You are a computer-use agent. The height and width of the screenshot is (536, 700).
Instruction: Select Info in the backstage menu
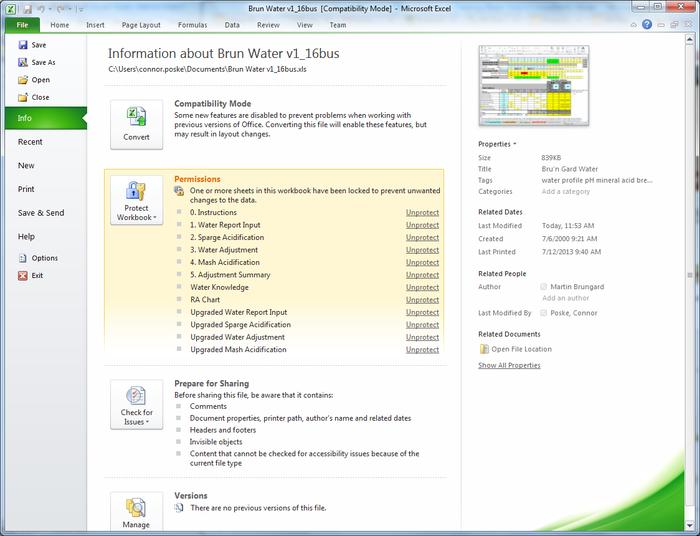point(46,118)
